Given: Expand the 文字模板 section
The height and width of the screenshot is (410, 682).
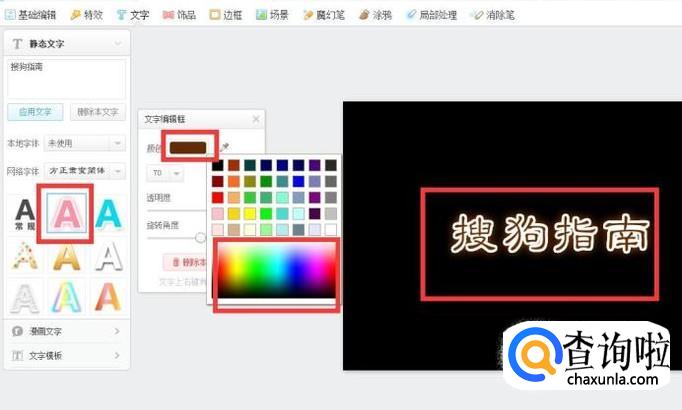Looking at the screenshot, I should 67,356.
